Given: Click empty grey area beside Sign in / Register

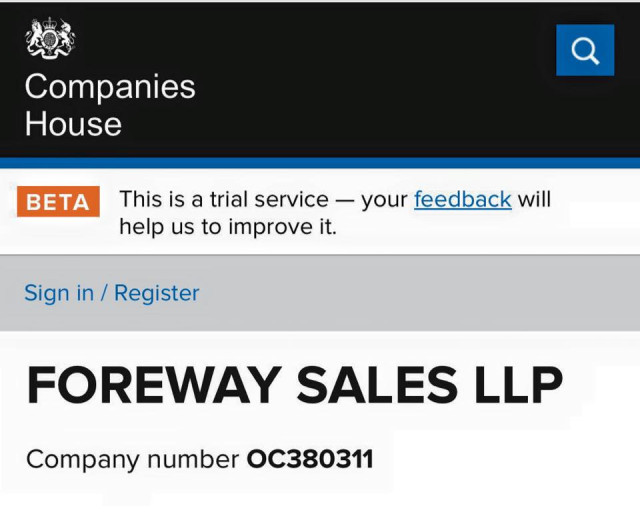Looking at the screenshot, I should 420,293.
